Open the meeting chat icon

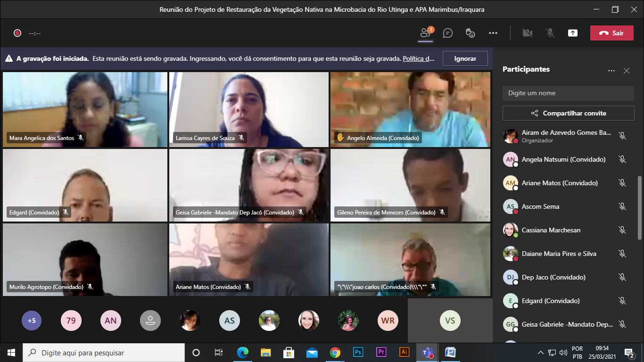pos(448,33)
